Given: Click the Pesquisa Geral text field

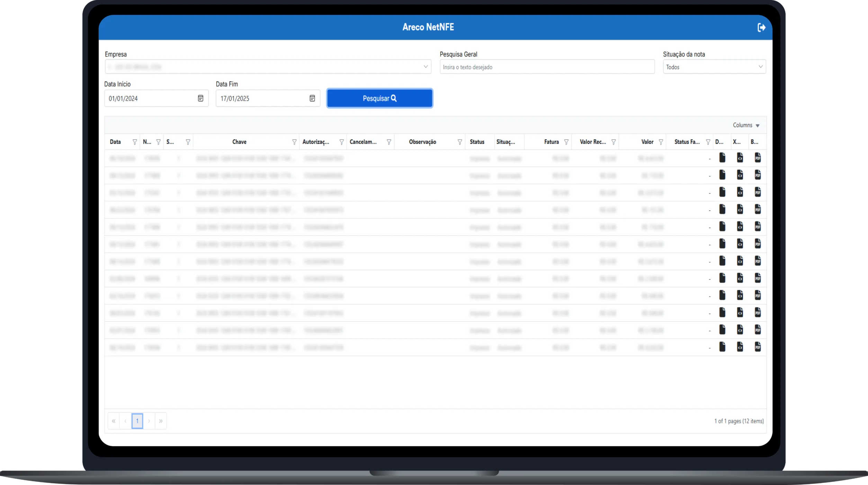Looking at the screenshot, I should coord(547,67).
